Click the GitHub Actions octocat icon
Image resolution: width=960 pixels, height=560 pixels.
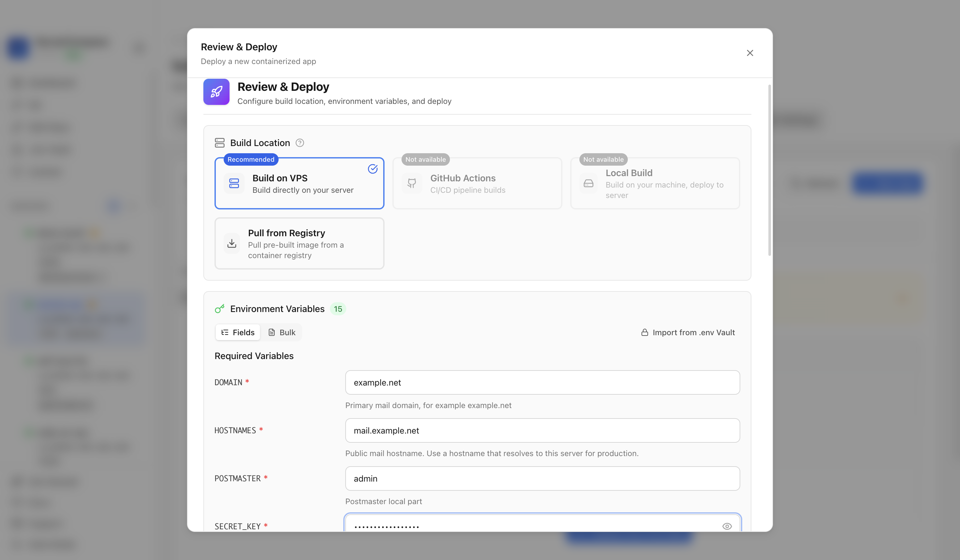412,184
